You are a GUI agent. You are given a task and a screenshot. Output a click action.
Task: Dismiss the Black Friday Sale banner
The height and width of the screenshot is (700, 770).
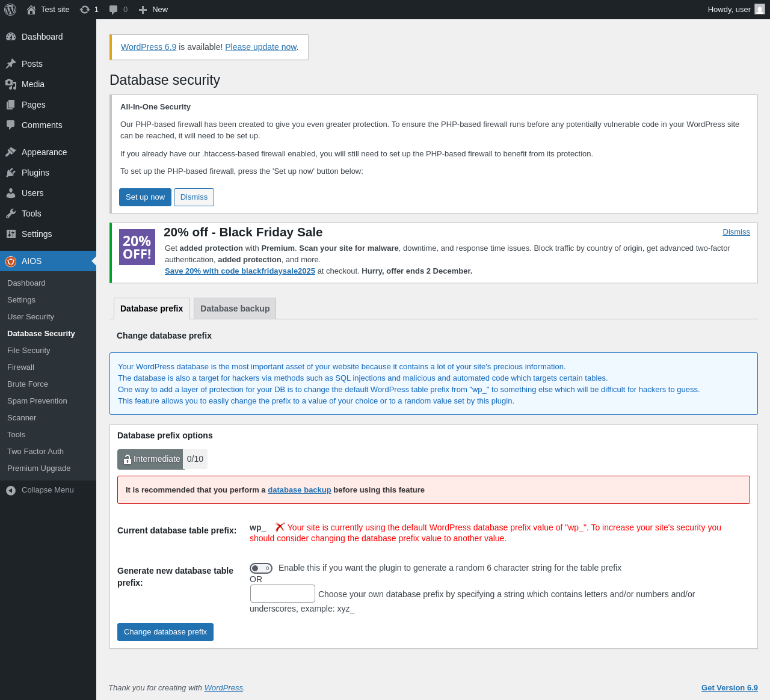click(x=736, y=232)
